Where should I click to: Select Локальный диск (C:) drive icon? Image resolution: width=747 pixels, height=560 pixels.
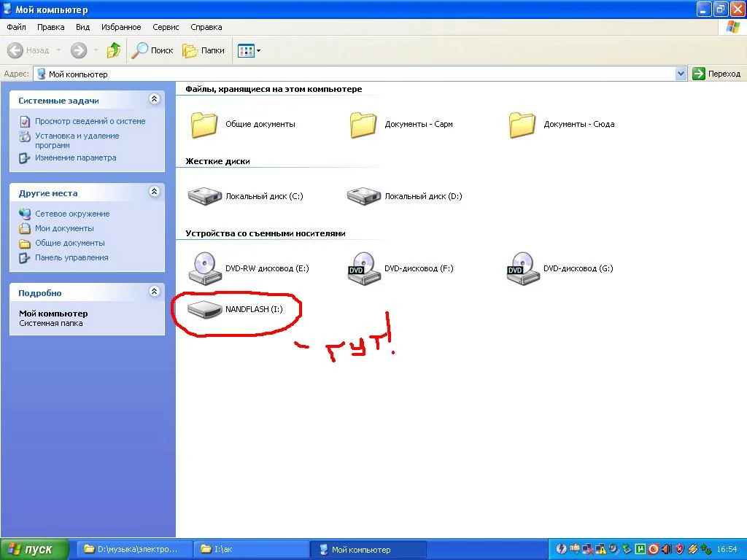(x=205, y=195)
